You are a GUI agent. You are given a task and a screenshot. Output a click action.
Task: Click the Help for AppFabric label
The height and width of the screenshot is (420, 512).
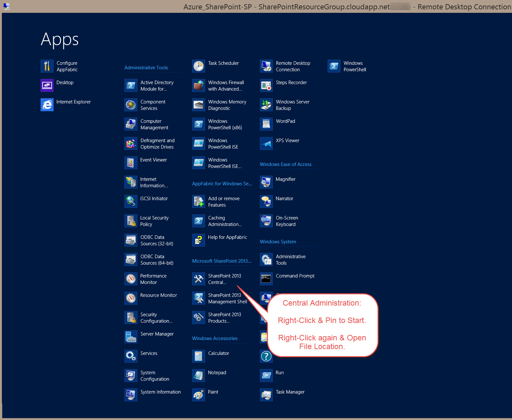pyautogui.click(x=227, y=237)
